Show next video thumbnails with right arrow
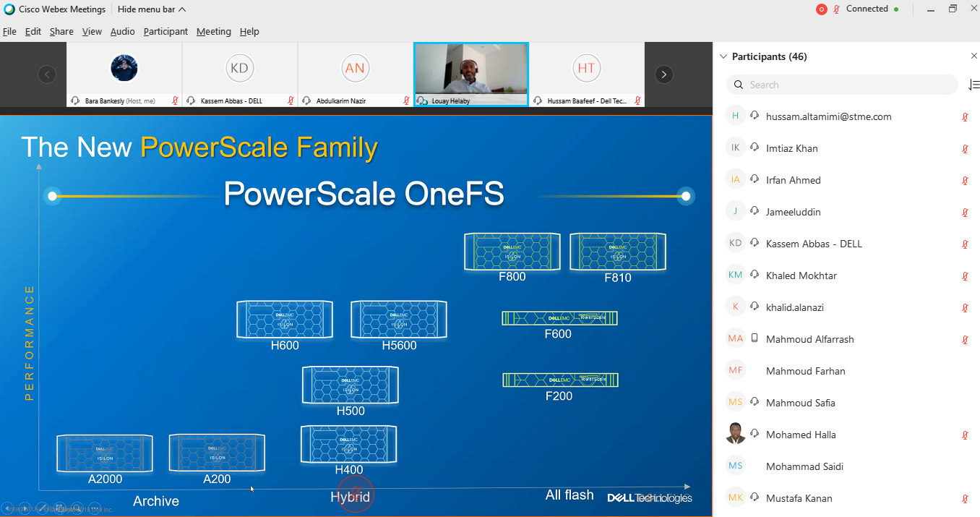Image resolution: width=980 pixels, height=517 pixels. 663,74
